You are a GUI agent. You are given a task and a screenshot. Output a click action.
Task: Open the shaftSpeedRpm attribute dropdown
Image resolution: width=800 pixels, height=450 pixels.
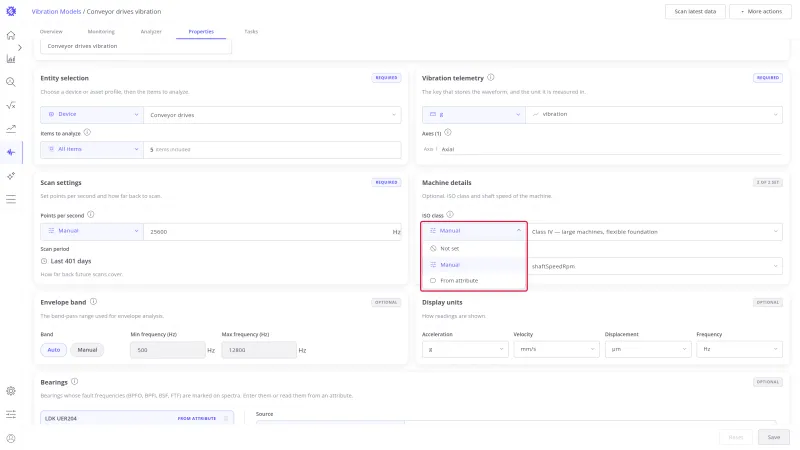(x=654, y=266)
